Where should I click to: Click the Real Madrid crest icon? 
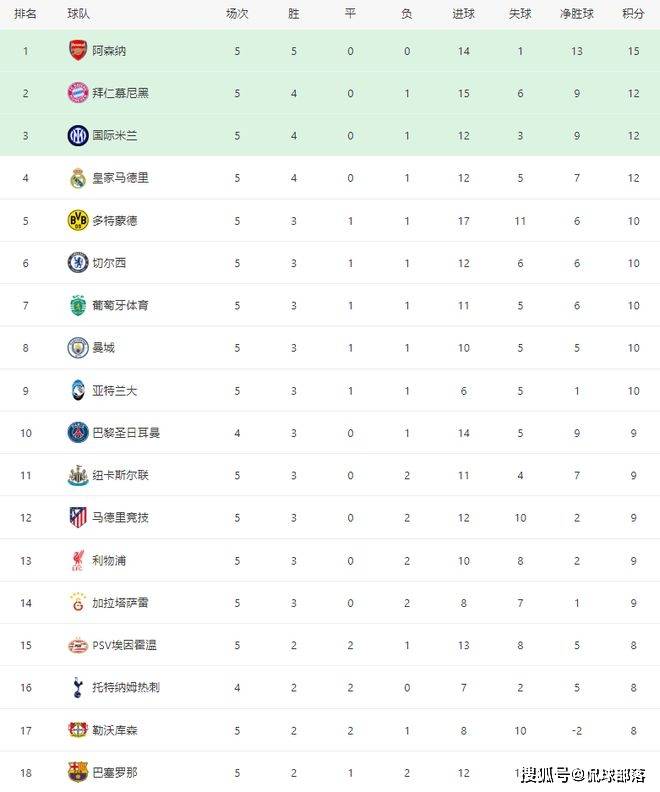(x=78, y=178)
